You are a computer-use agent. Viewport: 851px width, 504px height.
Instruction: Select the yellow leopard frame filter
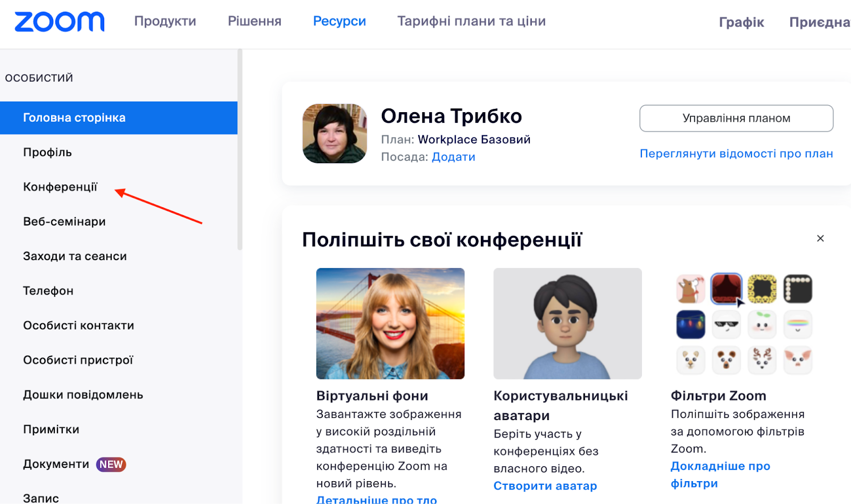point(762,289)
